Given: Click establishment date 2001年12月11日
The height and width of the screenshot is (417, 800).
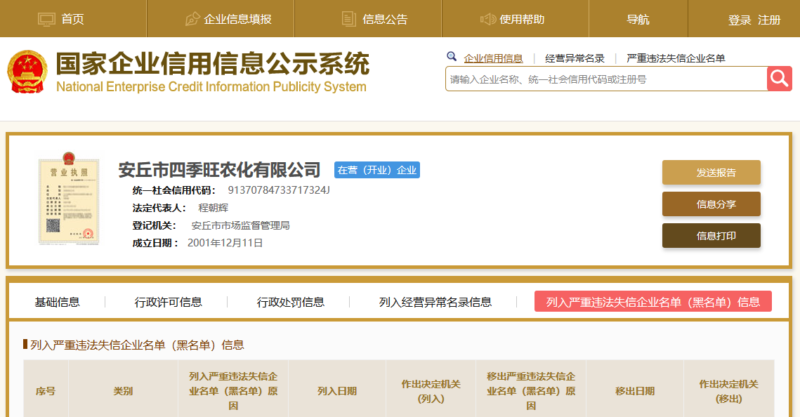Looking at the screenshot, I should (x=225, y=243).
